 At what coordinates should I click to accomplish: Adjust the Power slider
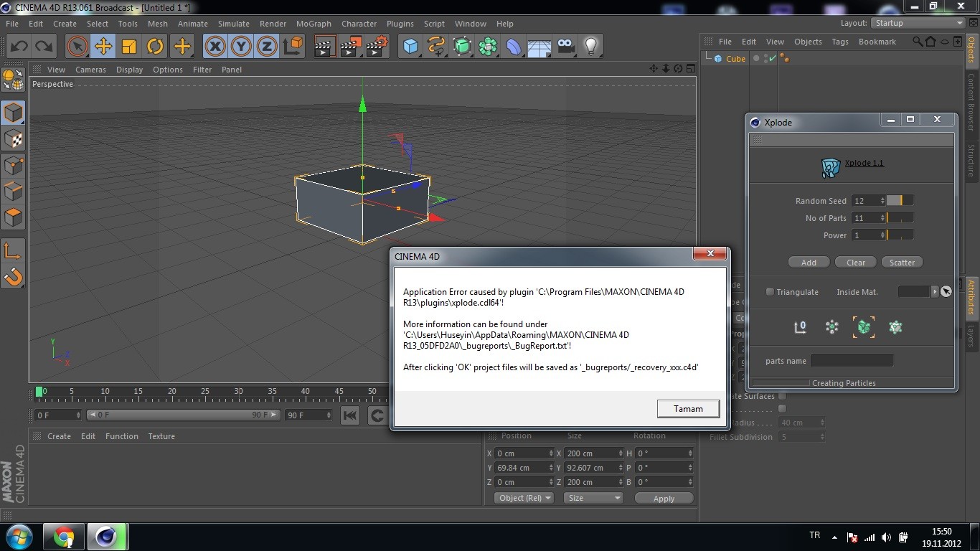tap(900, 235)
